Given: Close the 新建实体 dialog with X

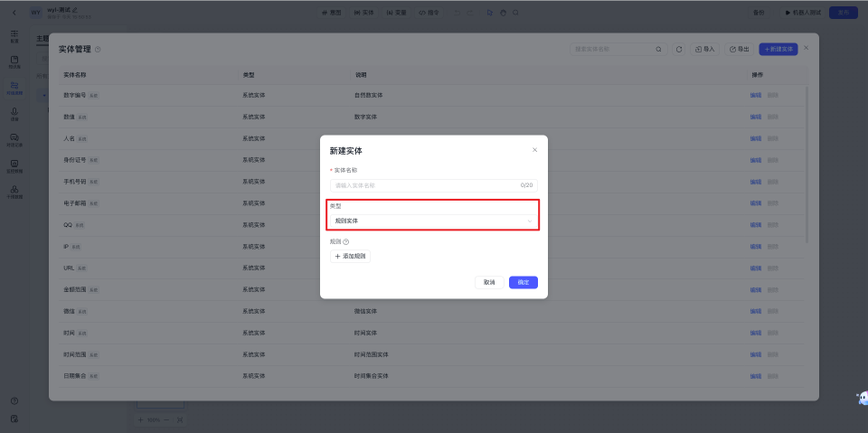Looking at the screenshot, I should pyautogui.click(x=534, y=150).
